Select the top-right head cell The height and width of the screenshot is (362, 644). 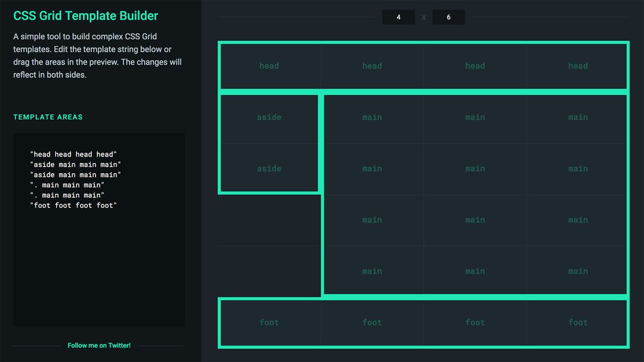(577, 66)
